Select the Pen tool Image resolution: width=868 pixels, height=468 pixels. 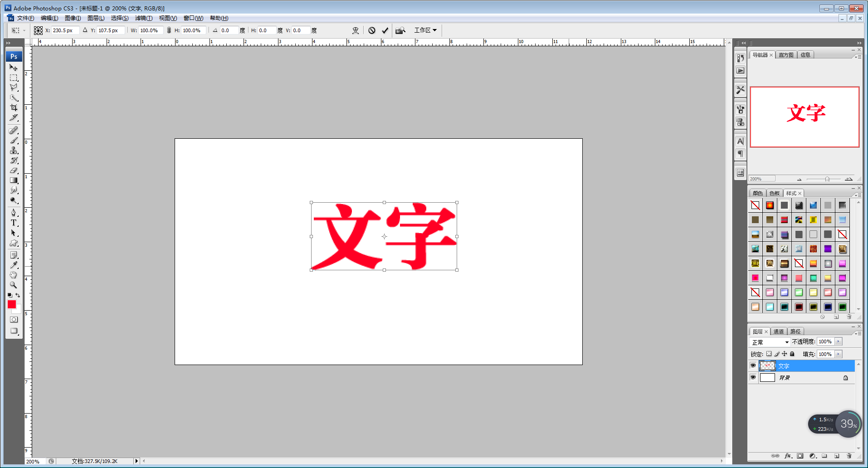tap(14, 213)
